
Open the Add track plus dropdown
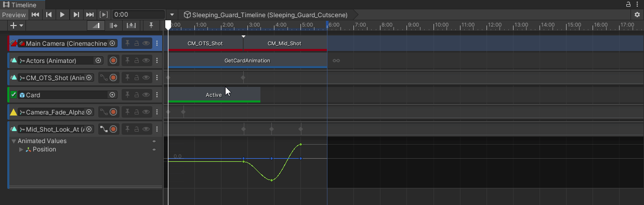point(17,25)
